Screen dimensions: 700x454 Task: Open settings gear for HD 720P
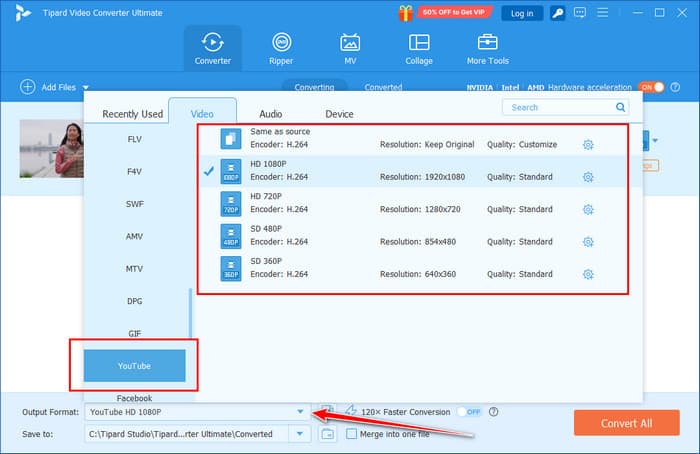click(x=588, y=209)
